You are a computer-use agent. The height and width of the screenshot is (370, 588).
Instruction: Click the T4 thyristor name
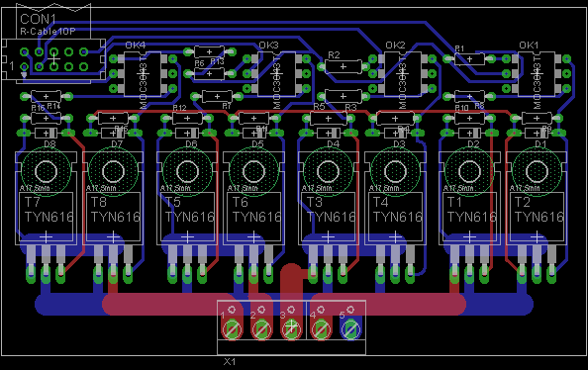click(x=381, y=203)
